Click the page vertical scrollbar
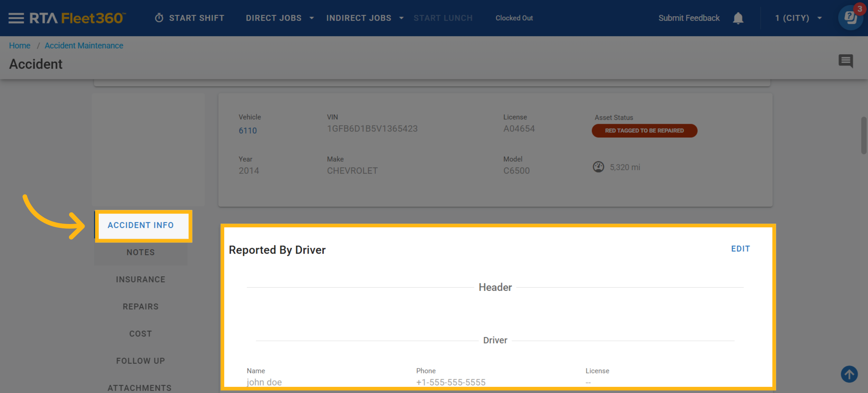868x393 pixels. coord(864,135)
